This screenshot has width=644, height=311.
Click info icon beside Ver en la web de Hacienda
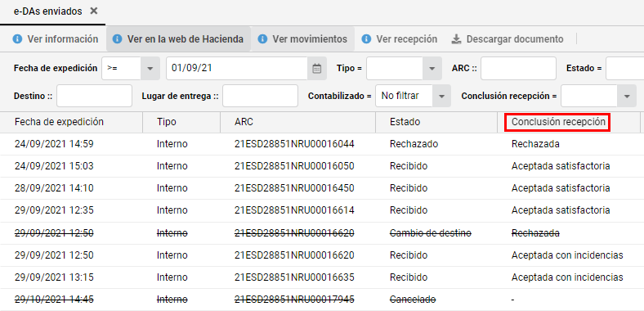pyautogui.click(x=117, y=39)
